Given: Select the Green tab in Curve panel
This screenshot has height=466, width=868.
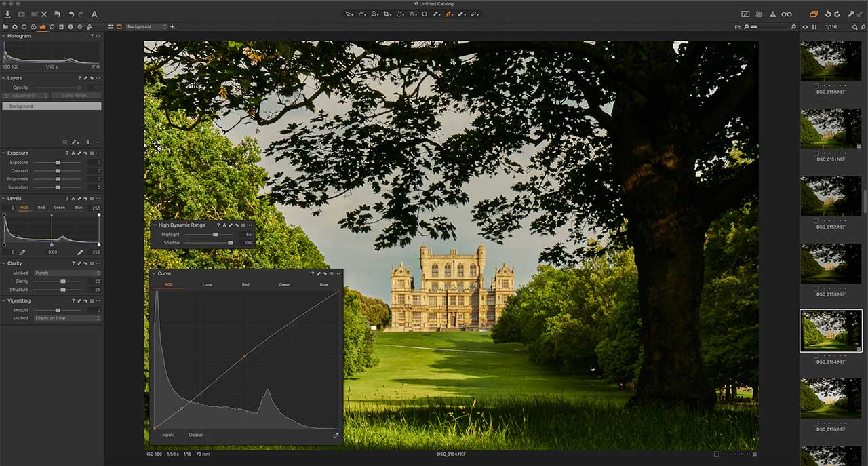Looking at the screenshot, I should click(284, 284).
